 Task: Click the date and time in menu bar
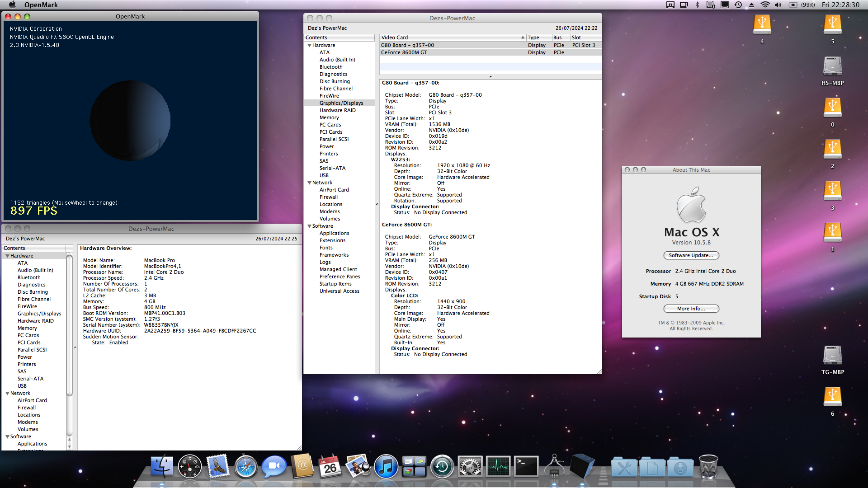point(840,5)
